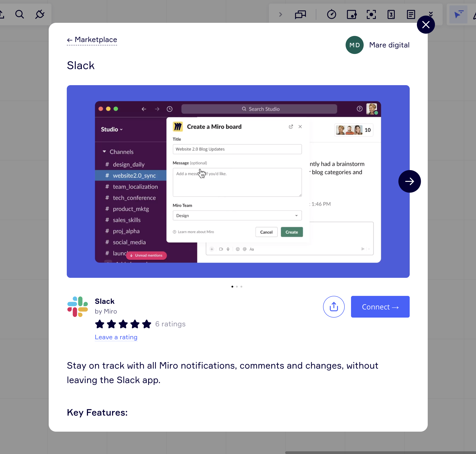Click the presentation screens icon
The width and height of the screenshot is (476, 454).
click(x=300, y=14)
